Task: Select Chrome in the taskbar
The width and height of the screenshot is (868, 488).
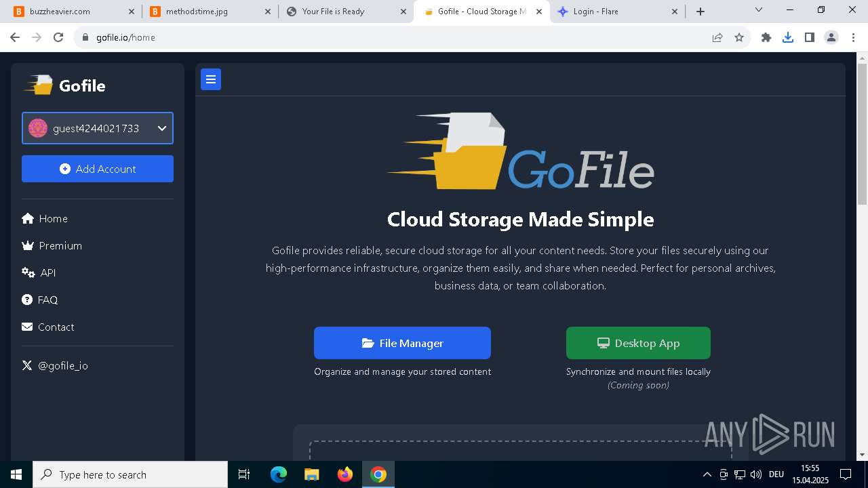Action: tap(378, 474)
